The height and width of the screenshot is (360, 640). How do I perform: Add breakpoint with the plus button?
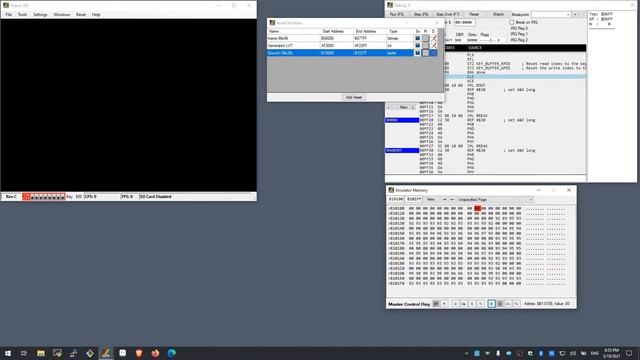(575, 15)
